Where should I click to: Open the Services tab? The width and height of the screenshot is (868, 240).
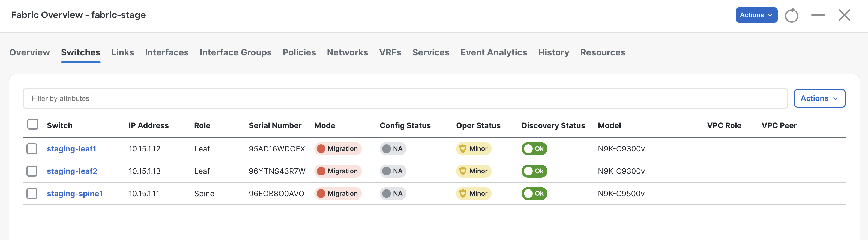pos(431,52)
